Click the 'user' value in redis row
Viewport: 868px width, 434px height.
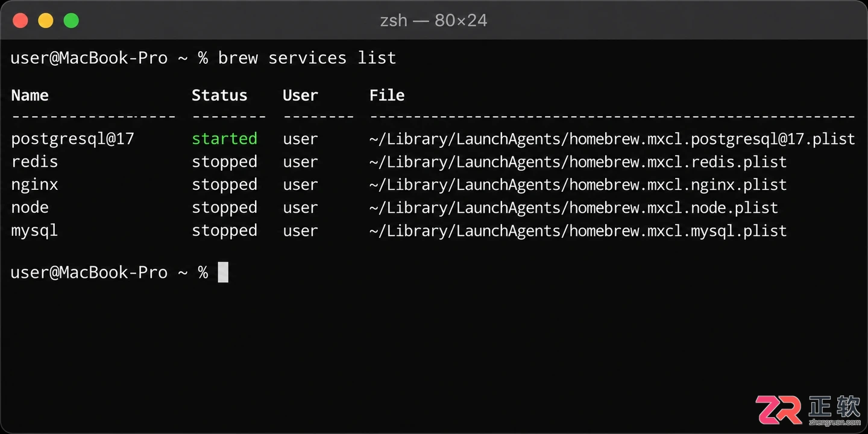[300, 163]
